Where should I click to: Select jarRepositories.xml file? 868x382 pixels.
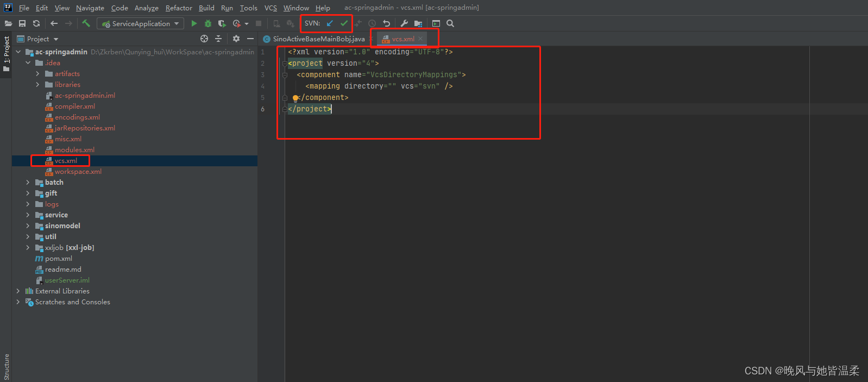85,128
